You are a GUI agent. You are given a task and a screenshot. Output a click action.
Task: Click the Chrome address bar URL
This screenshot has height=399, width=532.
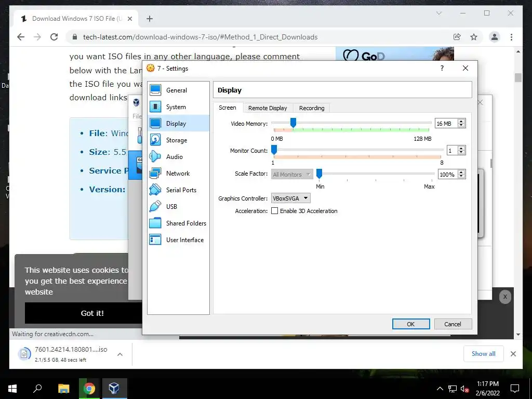200,37
